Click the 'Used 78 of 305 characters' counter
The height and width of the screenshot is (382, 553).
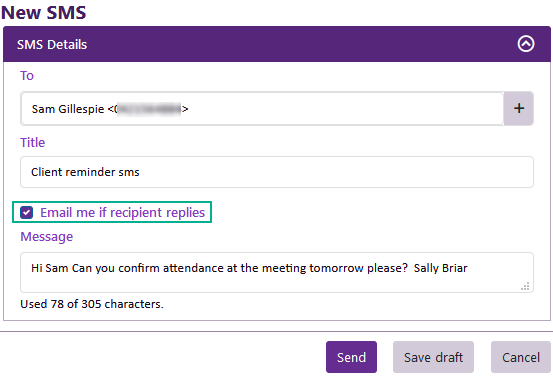point(92,304)
